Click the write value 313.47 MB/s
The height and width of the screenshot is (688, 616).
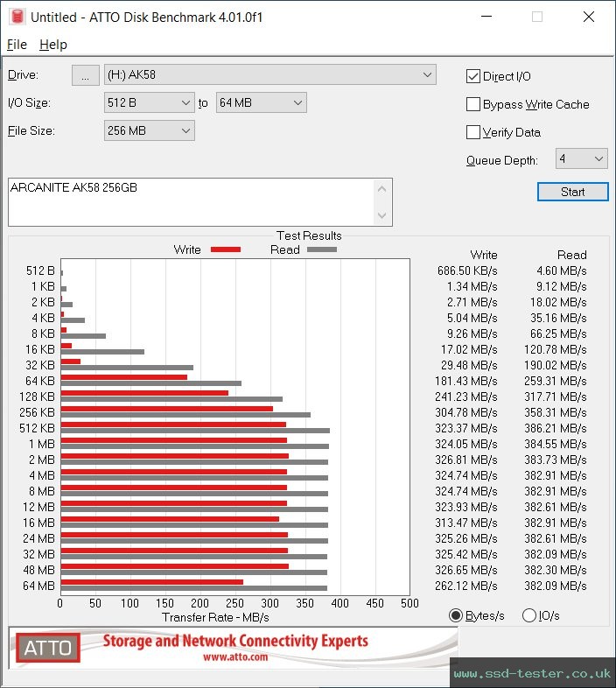click(466, 523)
